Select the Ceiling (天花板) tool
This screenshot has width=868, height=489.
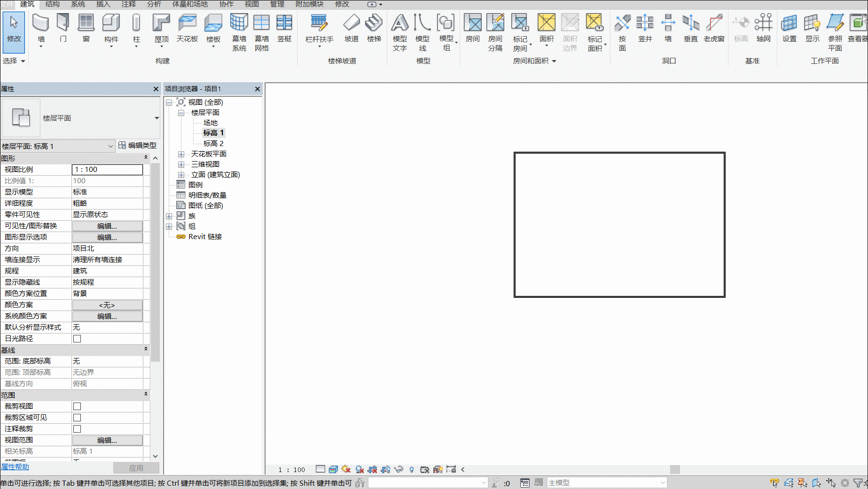point(187,28)
